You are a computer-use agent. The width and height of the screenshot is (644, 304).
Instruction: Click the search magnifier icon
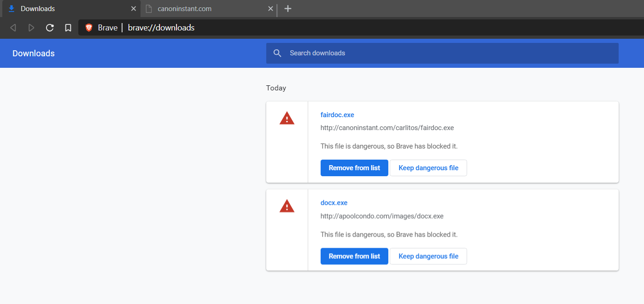[277, 53]
